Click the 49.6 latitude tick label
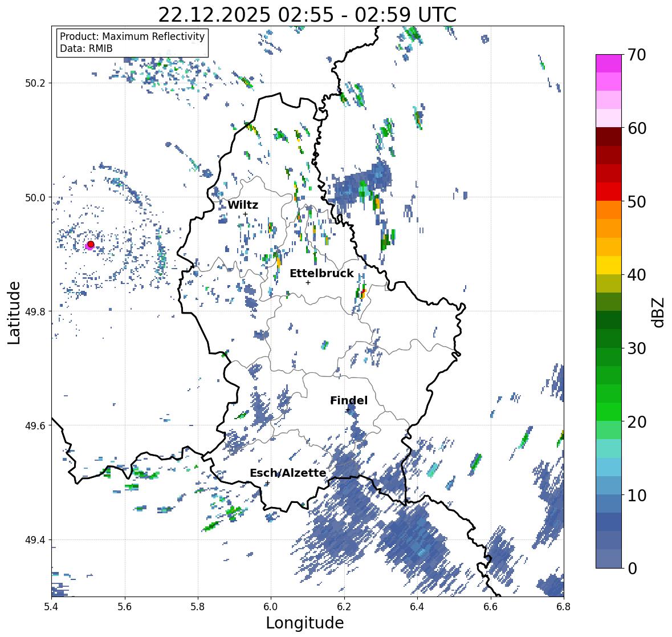This screenshot has width=672, height=637. click(x=35, y=425)
